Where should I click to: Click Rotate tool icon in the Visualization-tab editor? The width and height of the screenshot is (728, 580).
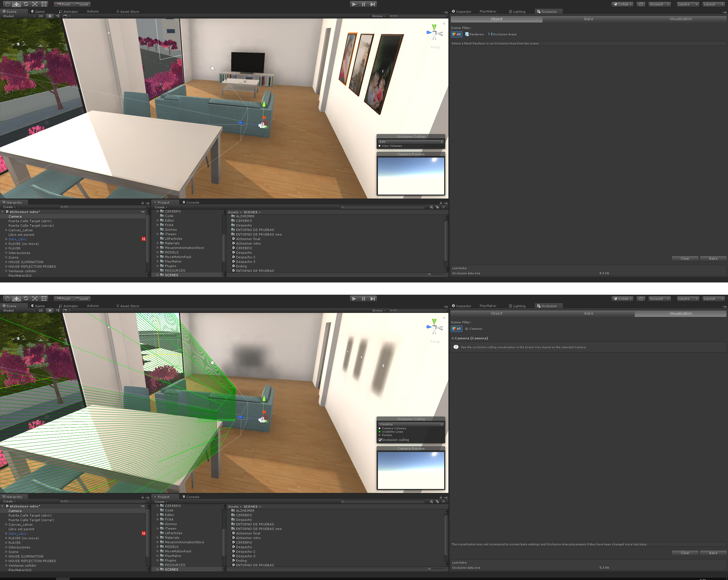(x=26, y=299)
